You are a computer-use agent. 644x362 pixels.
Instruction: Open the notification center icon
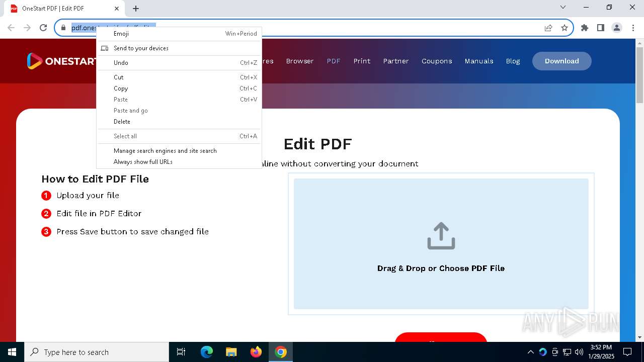coord(627,352)
